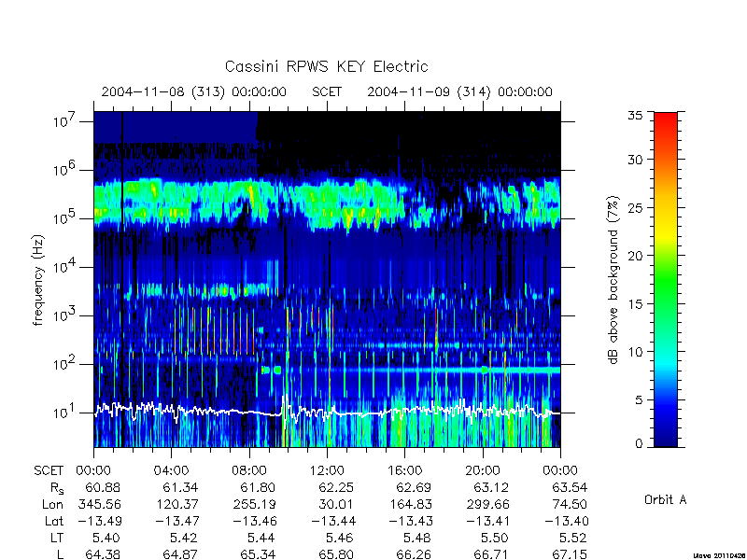Click the L value '67.15'
747x560 pixels.
(x=570, y=554)
